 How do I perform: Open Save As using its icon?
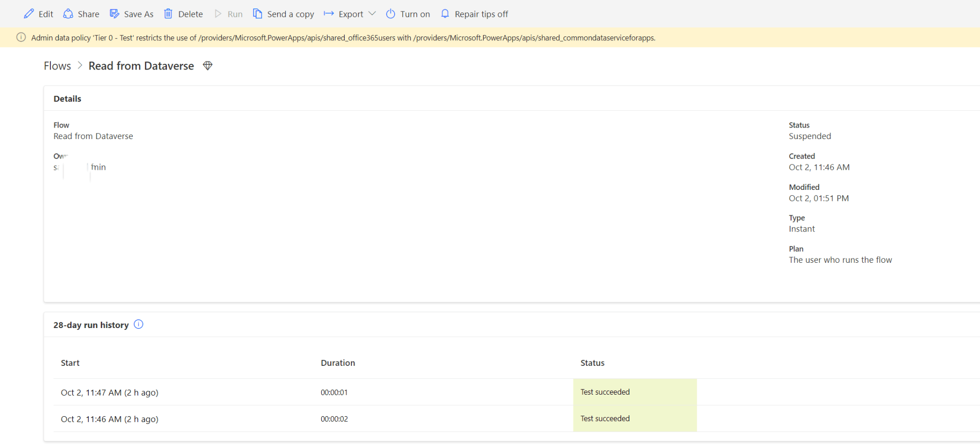click(114, 14)
